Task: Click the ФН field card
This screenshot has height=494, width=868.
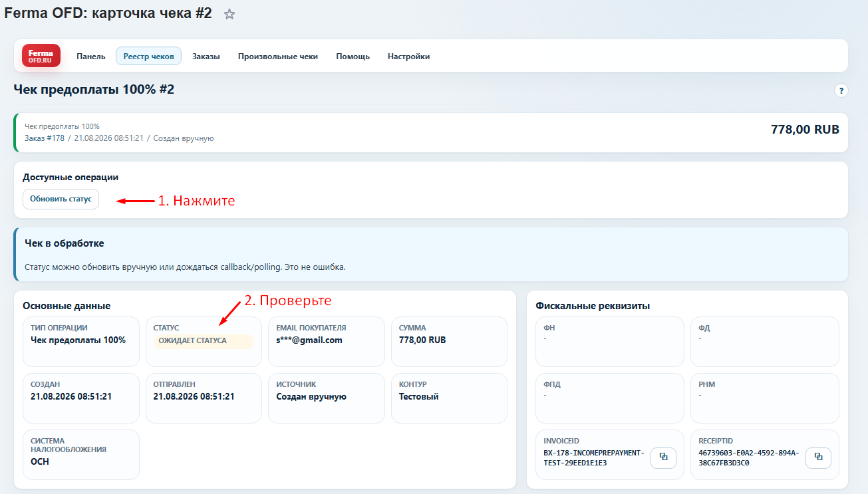Action: pyautogui.click(x=609, y=341)
